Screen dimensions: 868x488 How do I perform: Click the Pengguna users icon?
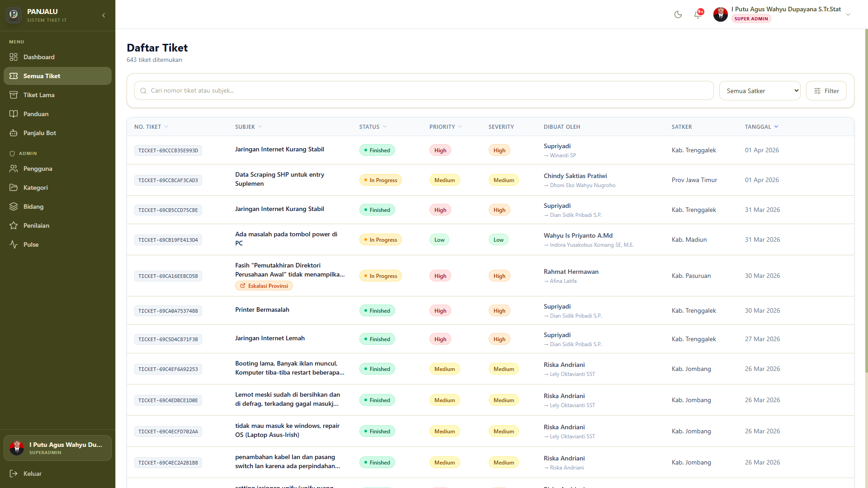(x=14, y=169)
